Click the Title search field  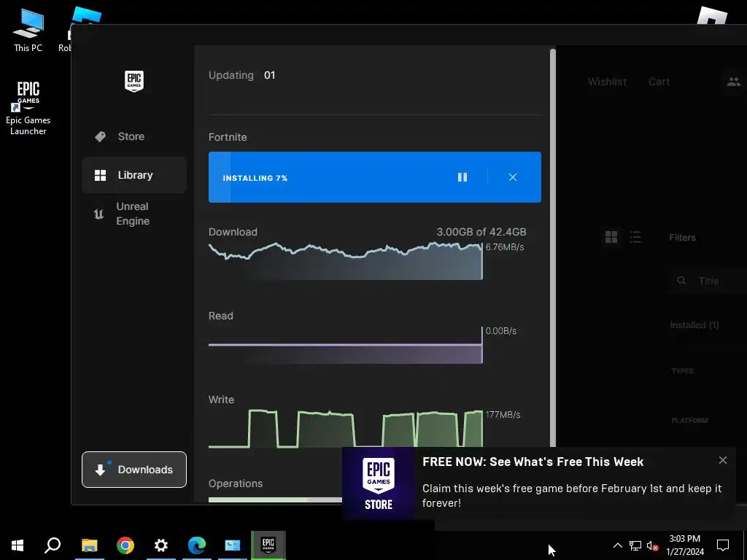708,281
